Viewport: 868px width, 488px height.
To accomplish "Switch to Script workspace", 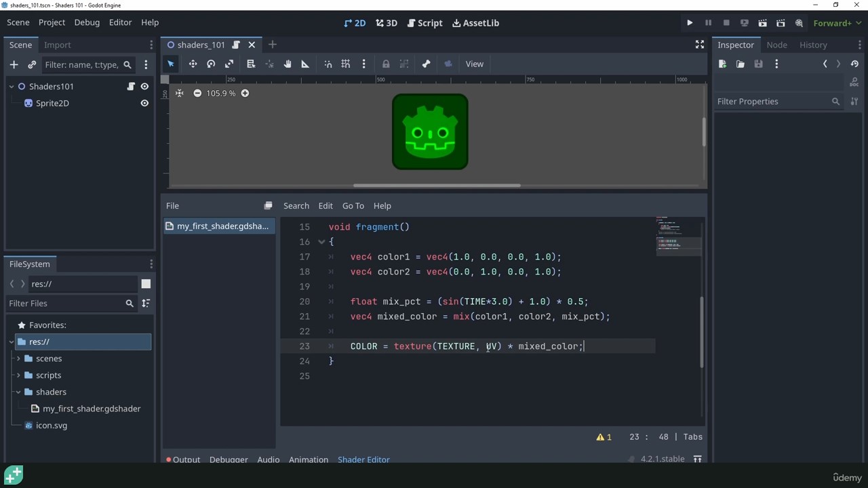I will coord(425,23).
